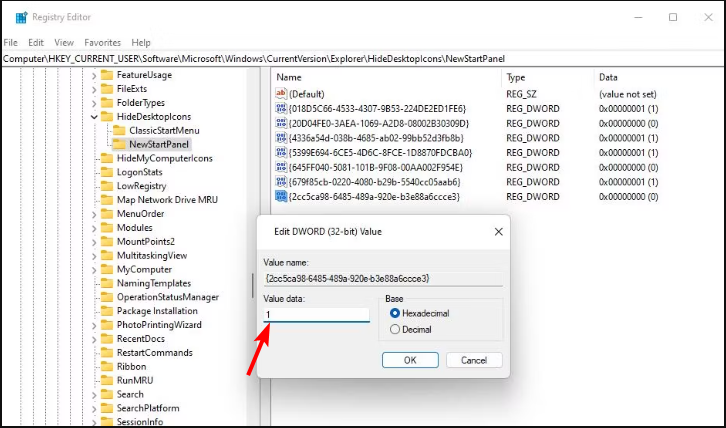Image resolution: width=726 pixels, height=428 pixels.
Task: Click the LogonStats folder icon
Action: pos(107,172)
